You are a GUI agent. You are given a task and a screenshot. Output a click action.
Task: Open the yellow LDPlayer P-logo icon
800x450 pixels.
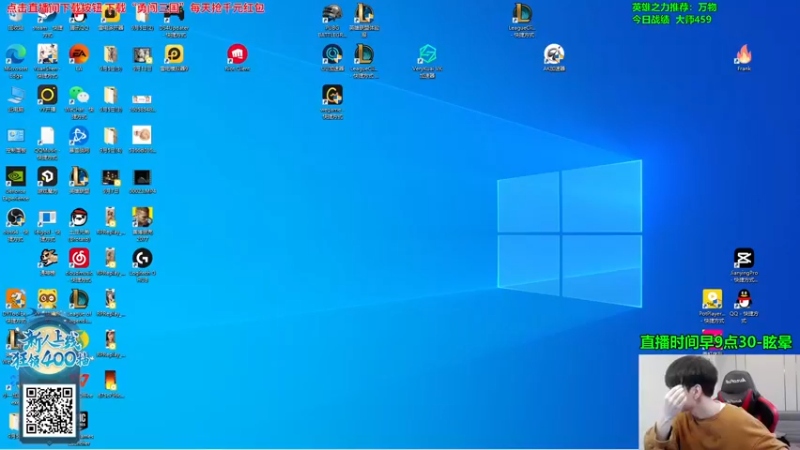174,54
